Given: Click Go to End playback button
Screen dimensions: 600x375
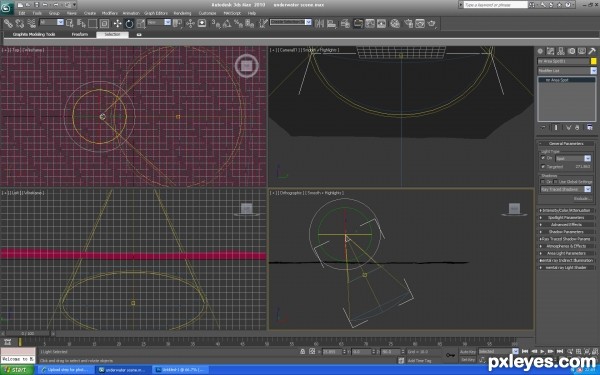Looking at the screenshot, I should point(560,351).
